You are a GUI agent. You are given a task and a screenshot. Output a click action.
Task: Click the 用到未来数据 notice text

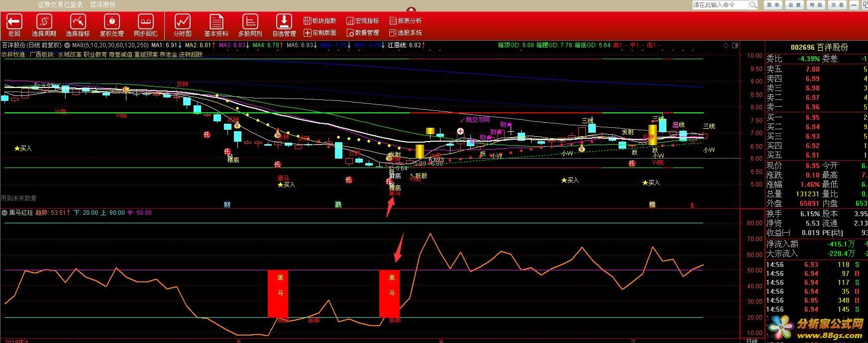[x=18, y=198]
